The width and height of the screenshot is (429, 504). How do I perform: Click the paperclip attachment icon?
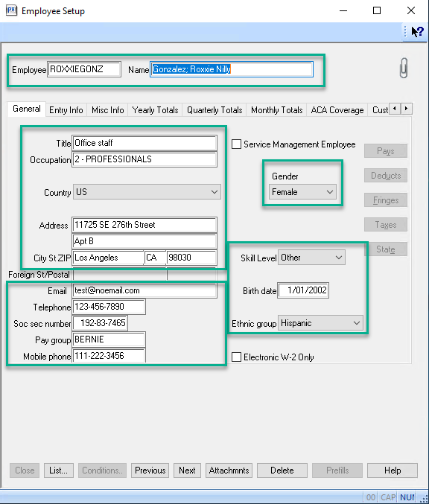click(404, 68)
